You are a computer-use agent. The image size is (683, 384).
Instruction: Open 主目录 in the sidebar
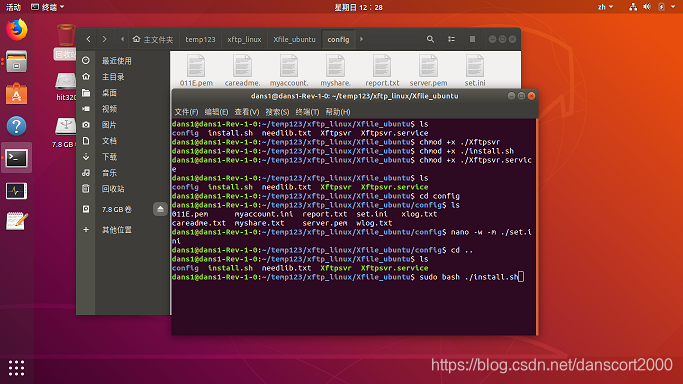123,77
